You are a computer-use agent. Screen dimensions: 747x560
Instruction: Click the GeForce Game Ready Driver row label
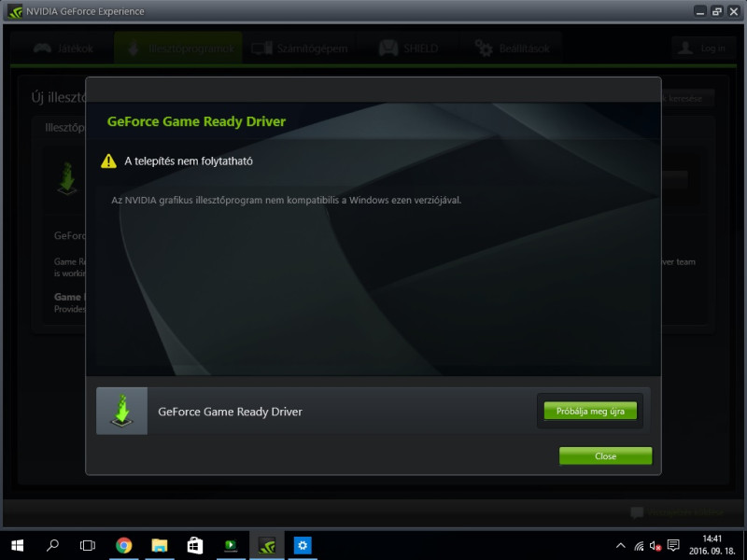point(230,412)
